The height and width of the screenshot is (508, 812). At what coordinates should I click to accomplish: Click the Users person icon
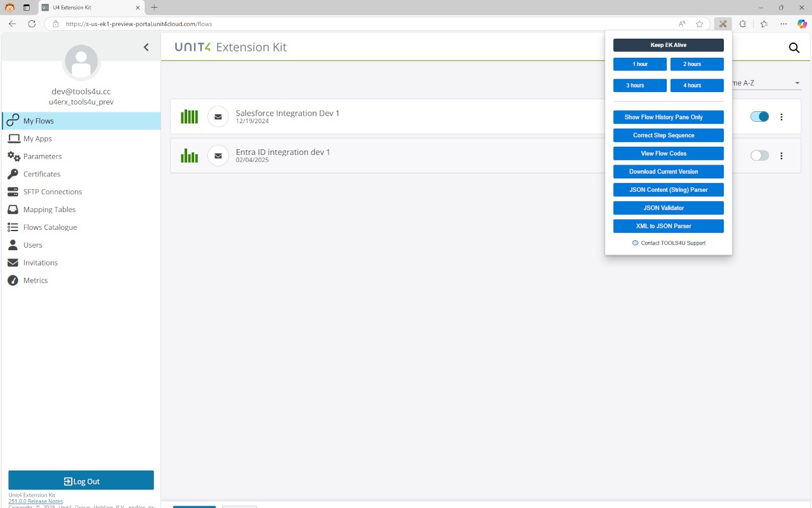pos(13,245)
